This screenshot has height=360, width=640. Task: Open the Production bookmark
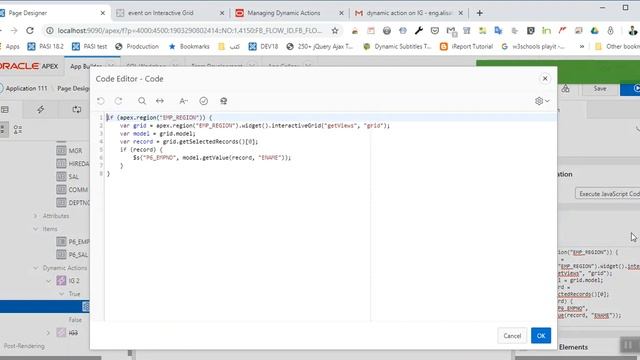tap(137, 47)
